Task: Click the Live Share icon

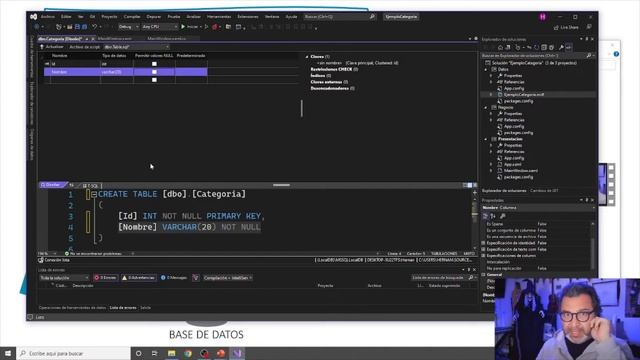Action: (x=556, y=27)
